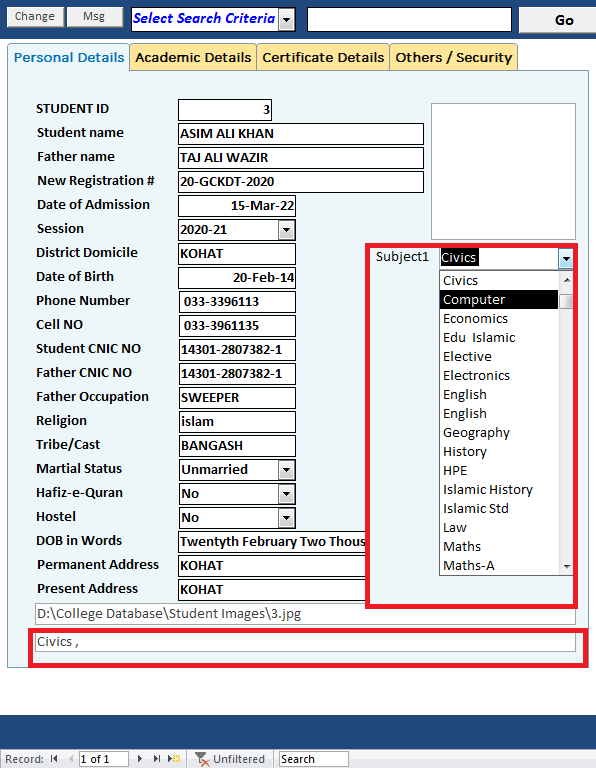Select History from the subject list

[499, 452]
